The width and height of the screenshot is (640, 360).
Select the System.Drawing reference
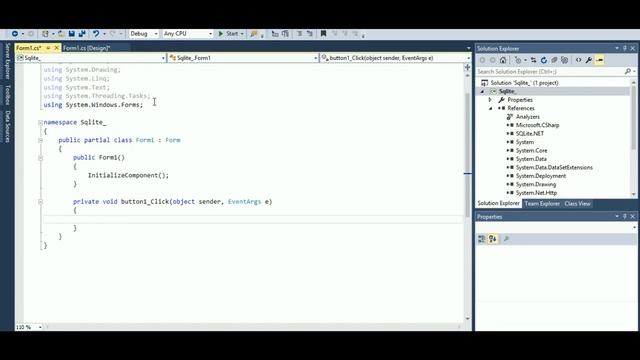[x=536, y=184]
